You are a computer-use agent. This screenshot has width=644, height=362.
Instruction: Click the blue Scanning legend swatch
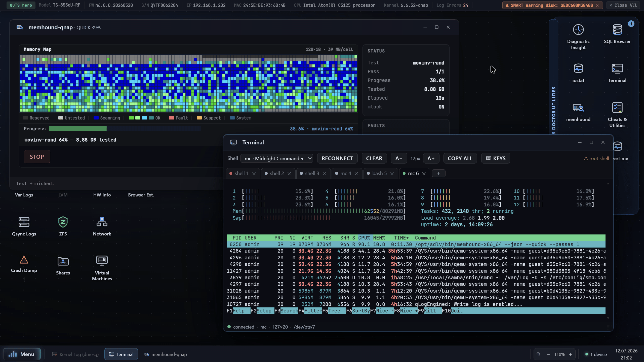(96, 118)
